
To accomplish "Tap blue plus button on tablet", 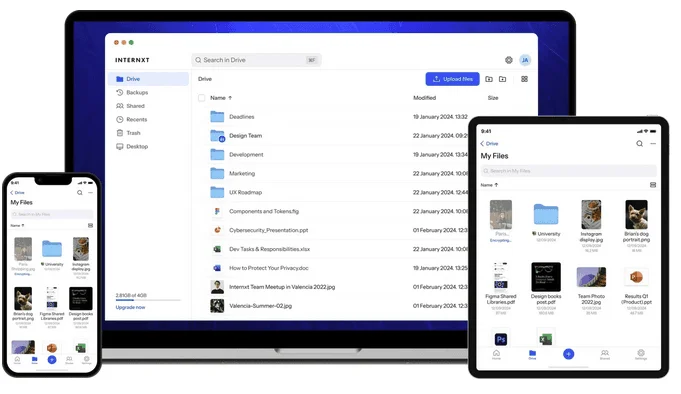I will (569, 354).
